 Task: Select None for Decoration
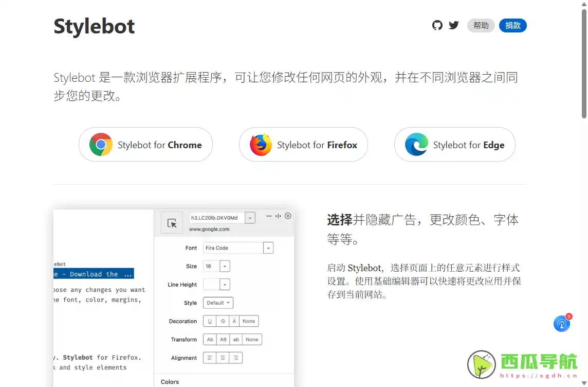click(249, 321)
